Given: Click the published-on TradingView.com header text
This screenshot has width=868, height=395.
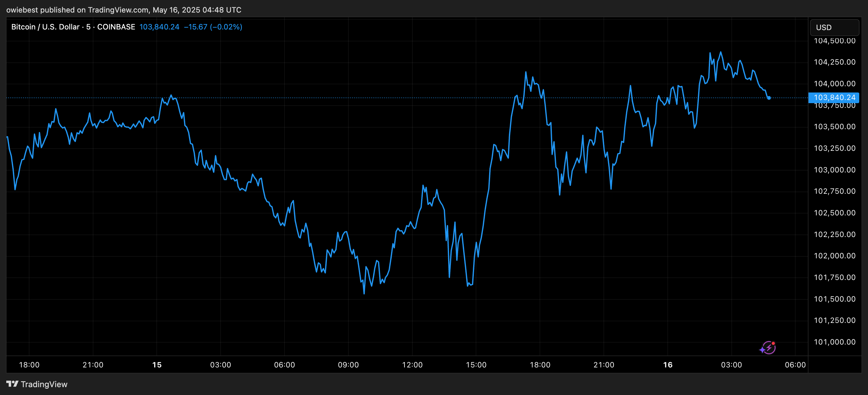Looking at the screenshot, I should coord(124,10).
